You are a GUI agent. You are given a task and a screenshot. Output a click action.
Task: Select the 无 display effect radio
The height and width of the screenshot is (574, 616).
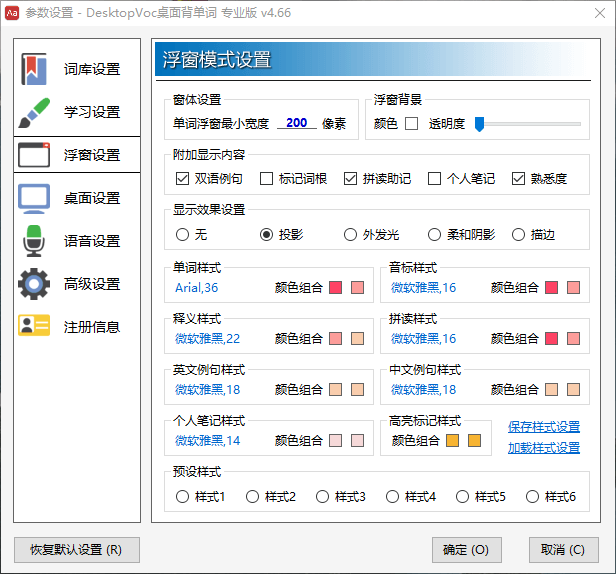pos(182,235)
